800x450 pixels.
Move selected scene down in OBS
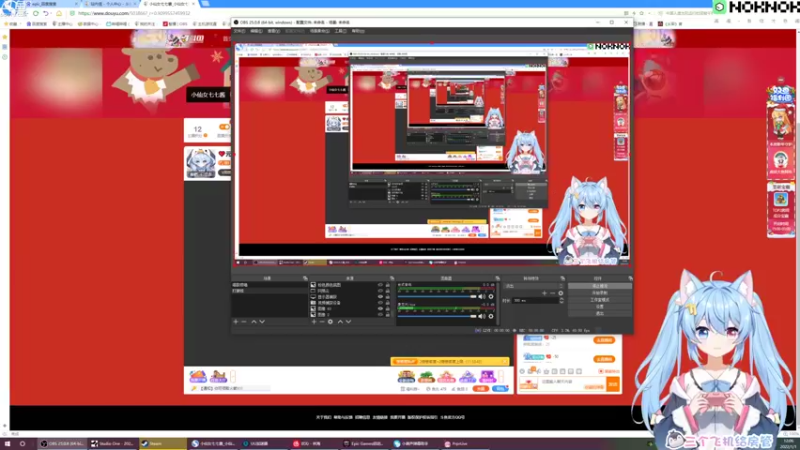(262, 321)
